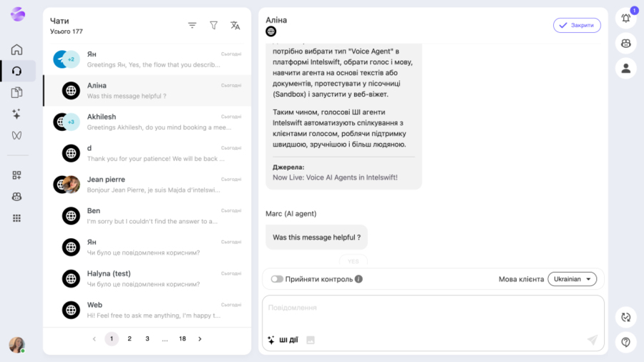The width and height of the screenshot is (644, 362).
Task: Click the send message paper plane icon
Action: [592, 340]
